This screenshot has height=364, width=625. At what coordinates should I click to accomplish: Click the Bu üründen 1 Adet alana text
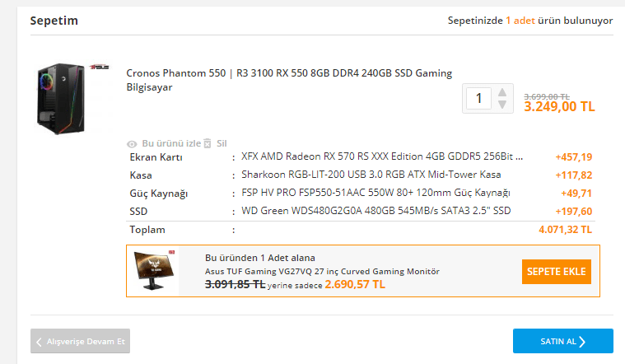pos(260,258)
